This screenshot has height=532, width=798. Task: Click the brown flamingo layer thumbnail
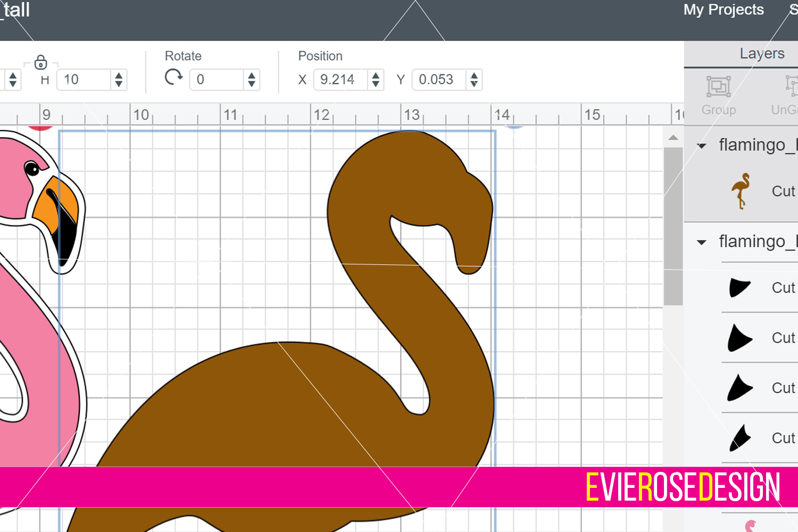742,190
